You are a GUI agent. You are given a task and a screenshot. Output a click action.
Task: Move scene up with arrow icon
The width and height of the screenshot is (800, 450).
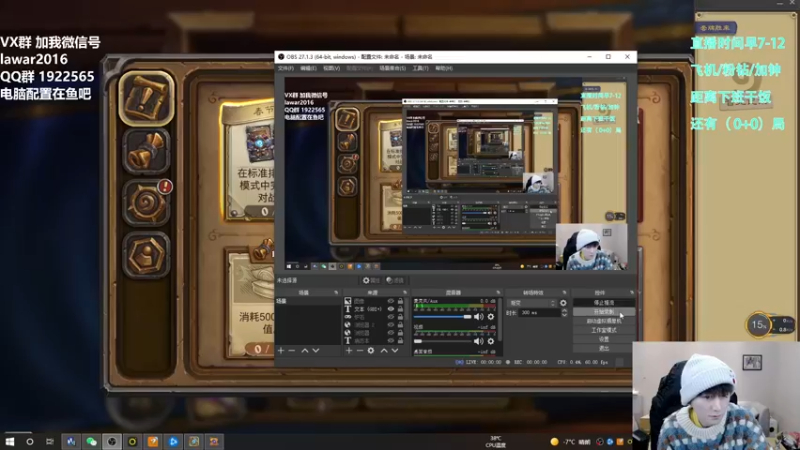(x=305, y=351)
